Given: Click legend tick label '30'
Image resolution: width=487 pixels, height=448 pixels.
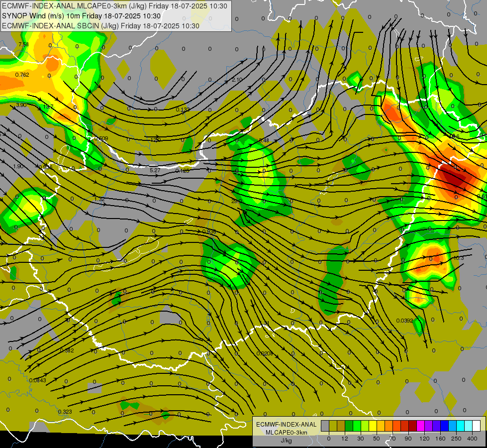Looking at the screenshot, I should pyautogui.click(x=360, y=439).
